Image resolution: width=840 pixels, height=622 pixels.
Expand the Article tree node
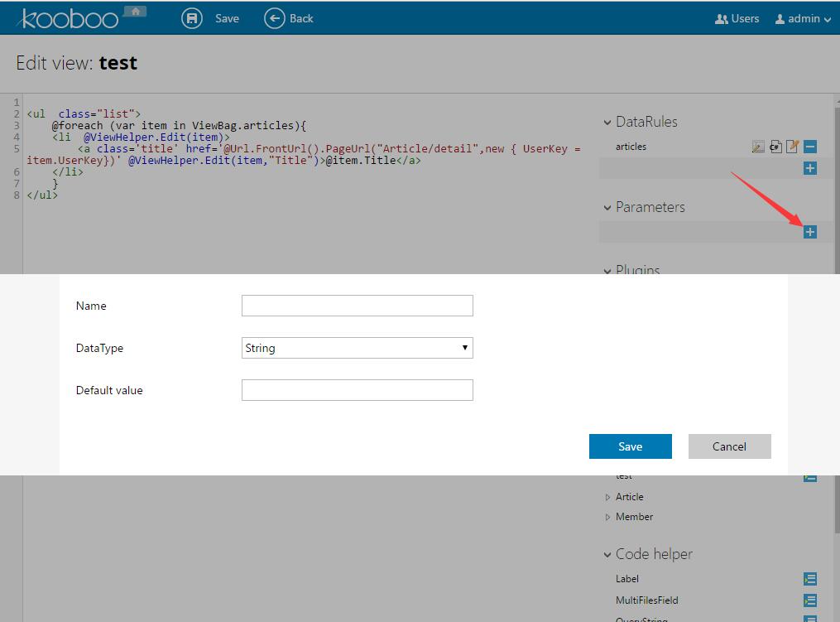[x=607, y=497]
